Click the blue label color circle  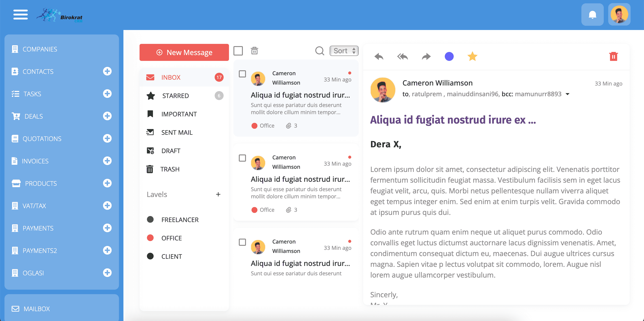pyautogui.click(x=449, y=56)
